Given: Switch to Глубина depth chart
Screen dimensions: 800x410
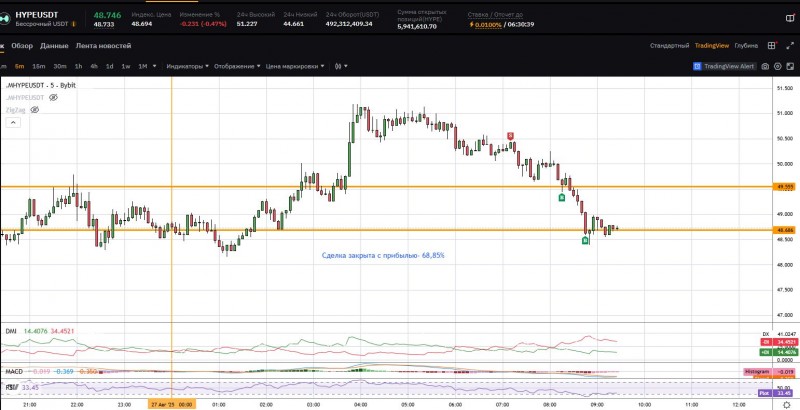Looking at the screenshot, I should (x=746, y=45).
